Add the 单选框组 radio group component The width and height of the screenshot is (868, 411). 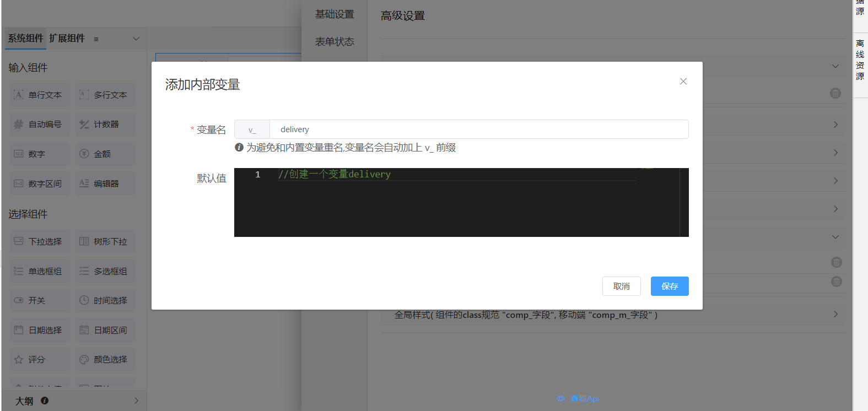40,271
